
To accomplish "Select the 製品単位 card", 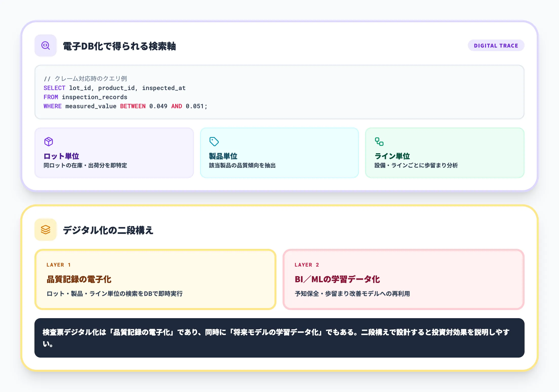I will click(x=279, y=153).
